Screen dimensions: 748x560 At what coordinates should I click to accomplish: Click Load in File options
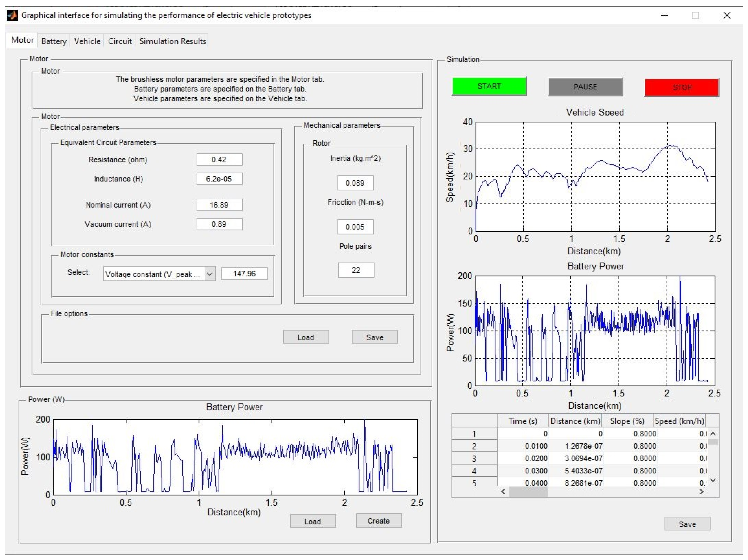tap(306, 337)
